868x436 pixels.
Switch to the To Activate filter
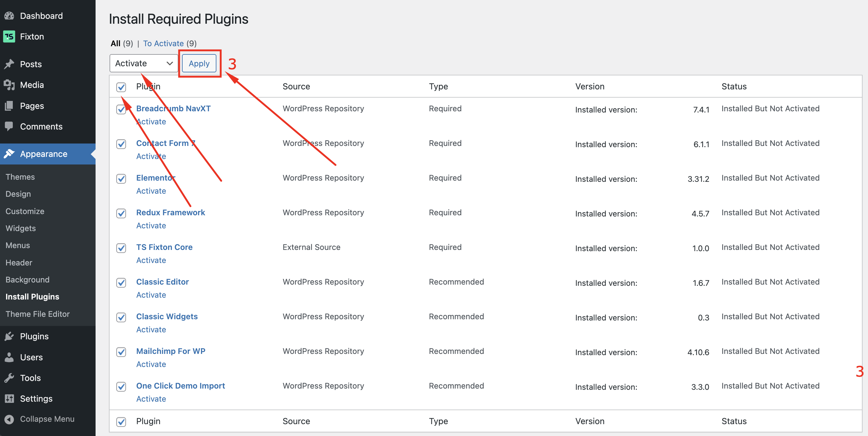coord(163,43)
